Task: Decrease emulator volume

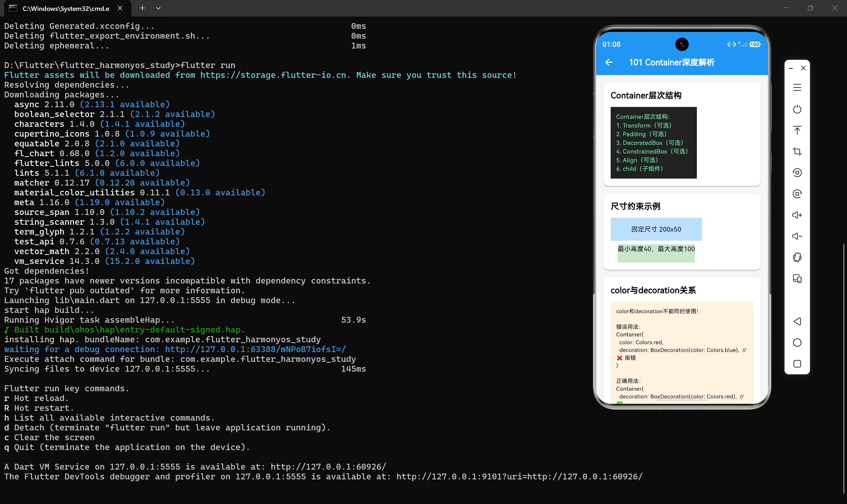Action: click(797, 236)
